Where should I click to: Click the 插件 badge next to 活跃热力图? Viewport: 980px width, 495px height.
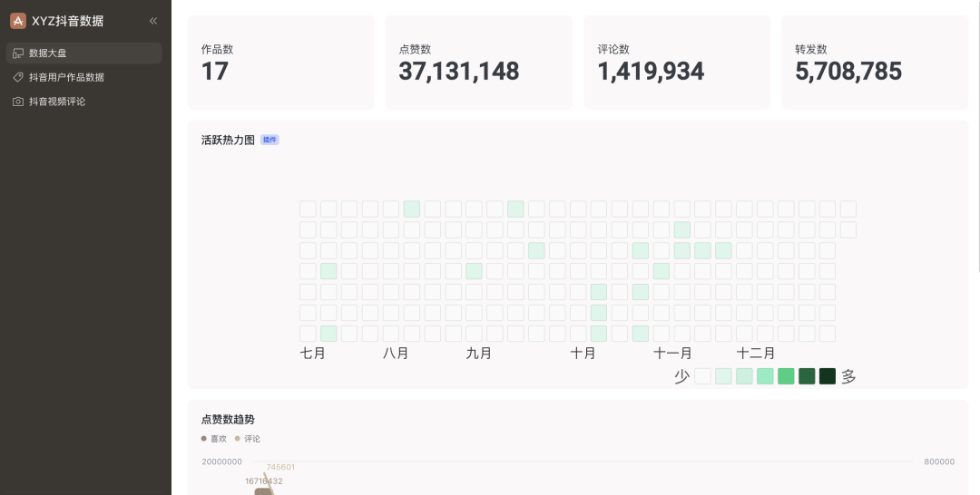click(269, 141)
